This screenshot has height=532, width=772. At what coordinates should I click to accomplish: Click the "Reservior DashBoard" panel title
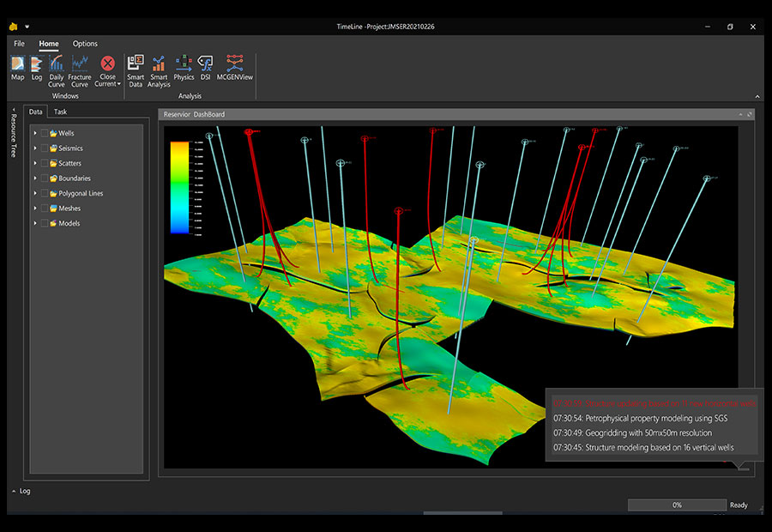(194, 114)
